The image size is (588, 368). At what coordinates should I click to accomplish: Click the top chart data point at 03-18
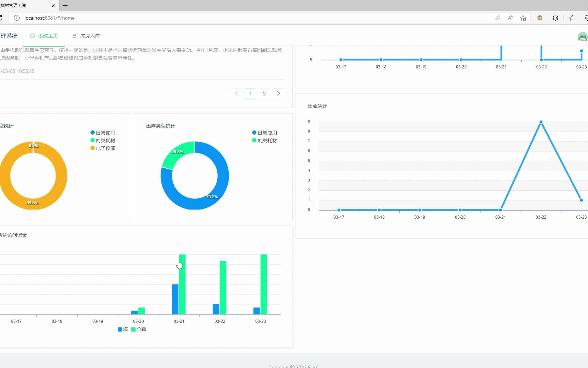point(381,59)
